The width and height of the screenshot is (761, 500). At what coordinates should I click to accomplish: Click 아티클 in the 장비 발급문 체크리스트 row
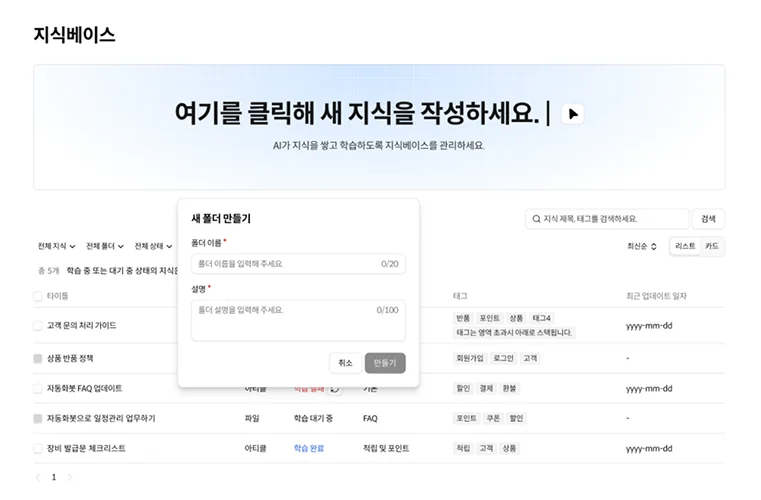click(255, 449)
